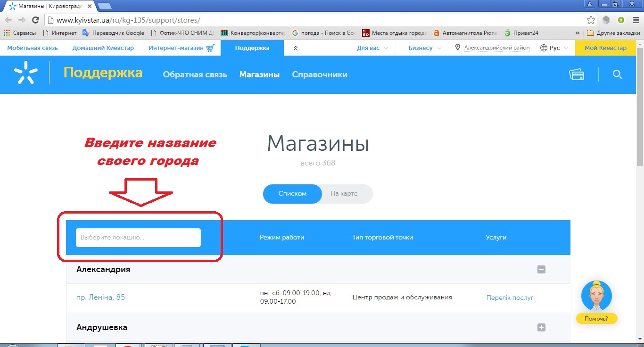The width and height of the screenshot is (644, 347).
Task: Click the Выберите локацию input field
Action: [138, 238]
